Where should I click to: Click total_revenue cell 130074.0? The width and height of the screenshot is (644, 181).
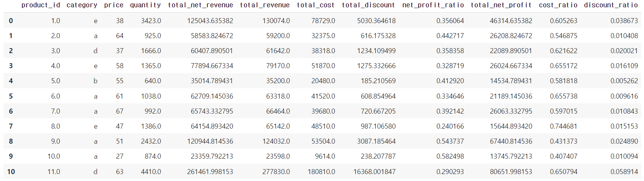tap(276, 21)
